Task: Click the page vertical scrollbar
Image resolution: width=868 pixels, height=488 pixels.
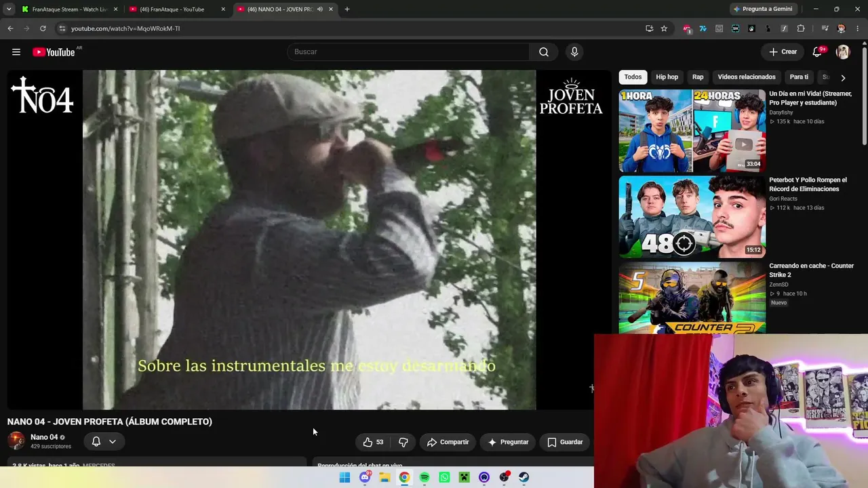Action: [x=865, y=95]
